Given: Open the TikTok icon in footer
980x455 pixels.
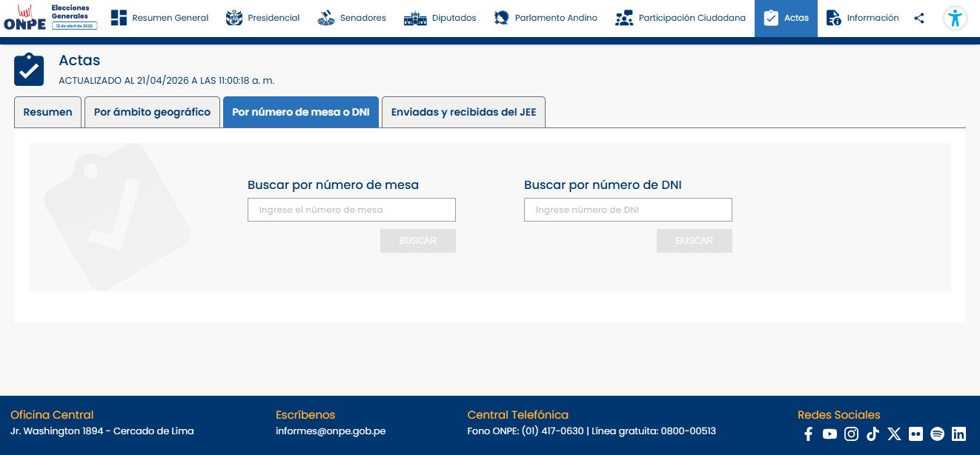Looking at the screenshot, I should coord(873,434).
